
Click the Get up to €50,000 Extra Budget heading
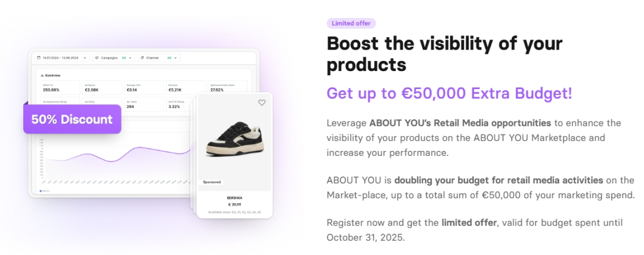[449, 93]
